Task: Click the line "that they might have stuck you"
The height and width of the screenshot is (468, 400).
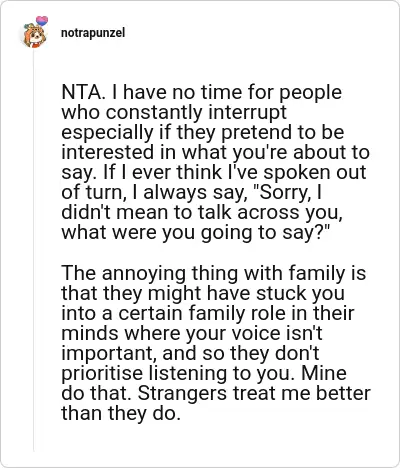Action: 203,293
